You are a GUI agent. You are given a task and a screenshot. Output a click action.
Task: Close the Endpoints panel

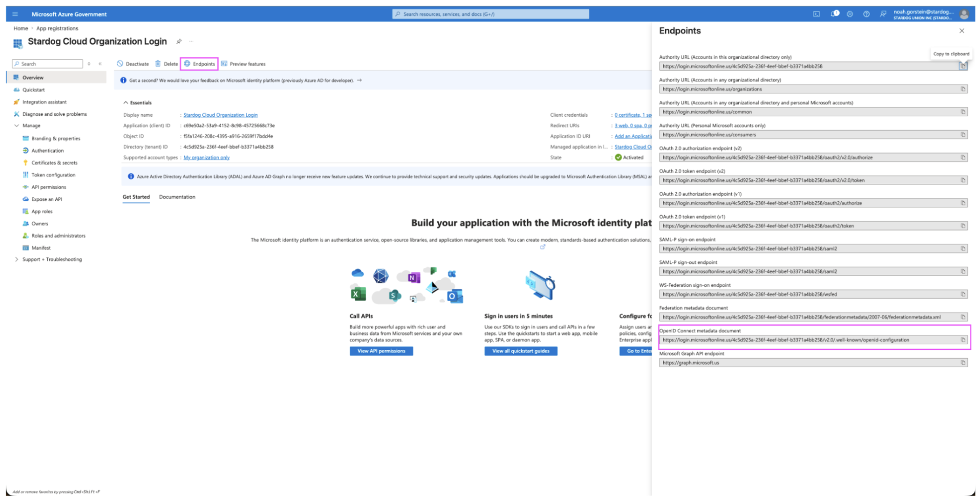(x=962, y=31)
